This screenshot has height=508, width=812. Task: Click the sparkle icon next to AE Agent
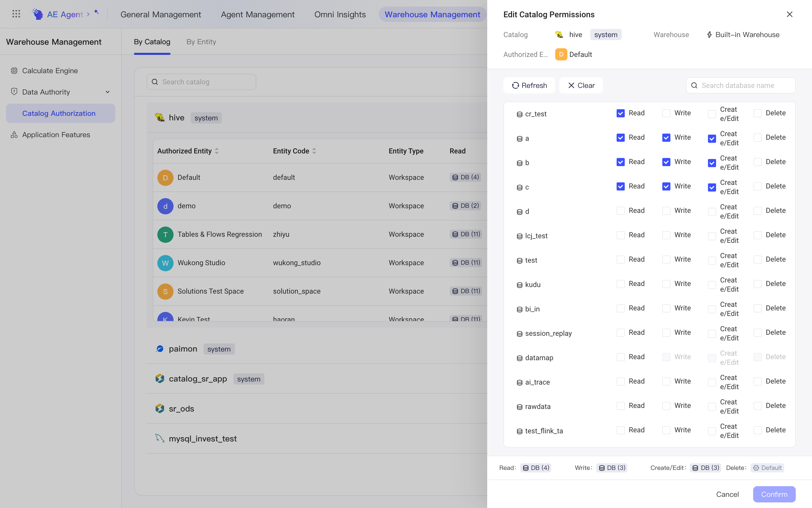click(x=96, y=12)
